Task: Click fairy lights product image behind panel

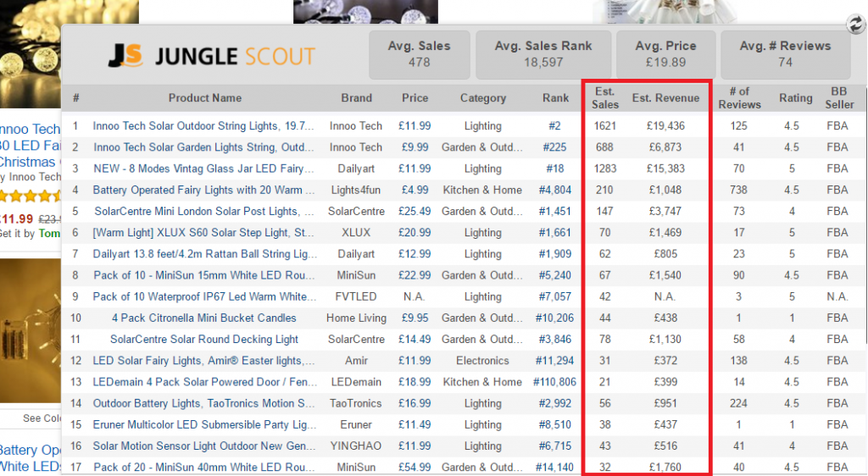Action: click(x=31, y=330)
